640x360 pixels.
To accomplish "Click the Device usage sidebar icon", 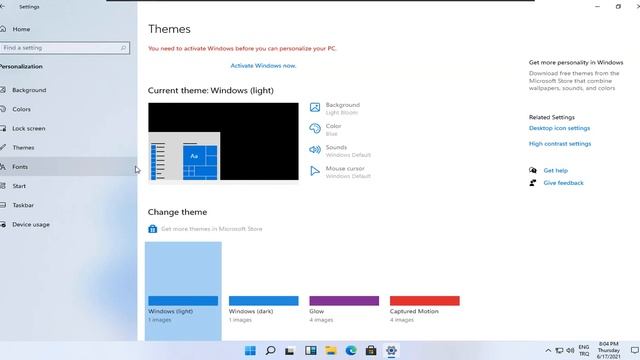I will [3, 224].
